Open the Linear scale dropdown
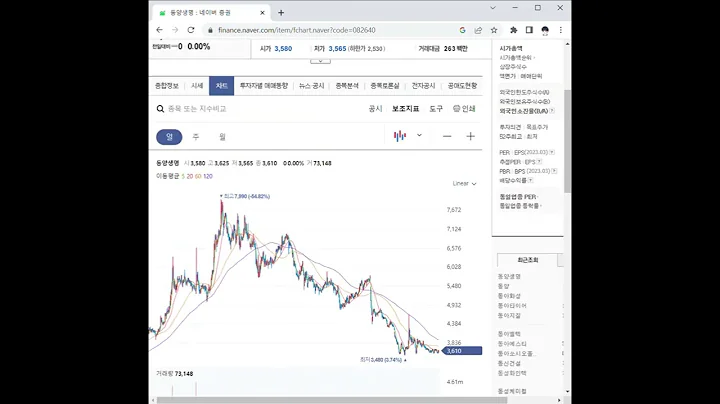Screen dimensions: 720x404 [464, 184]
